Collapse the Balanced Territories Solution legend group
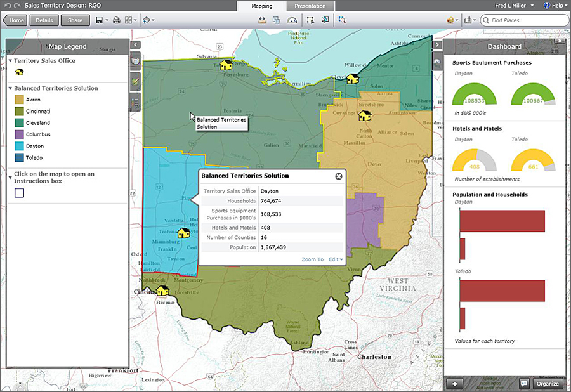 click(x=10, y=88)
